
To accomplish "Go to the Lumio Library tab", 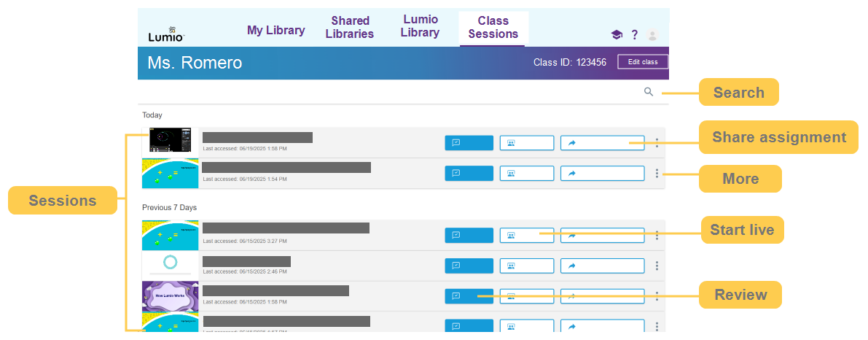I will pyautogui.click(x=421, y=26).
